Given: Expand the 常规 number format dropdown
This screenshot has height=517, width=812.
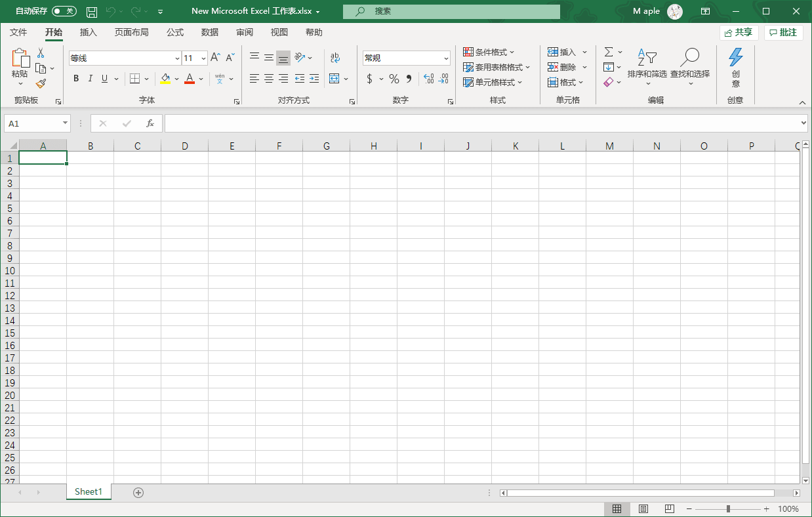Looking at the screenshot, I should click(x=446, y=58).
